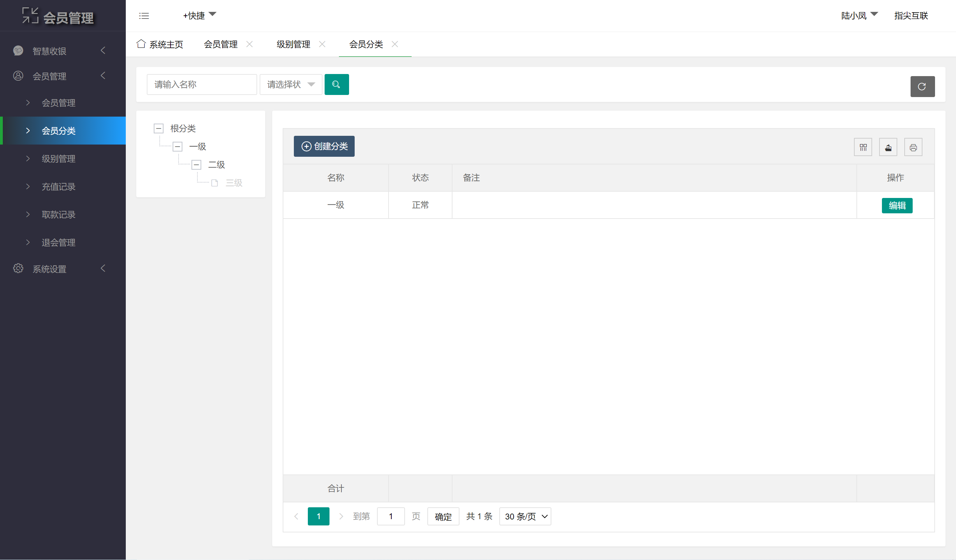Open the 30 条/页 page size dropdown

click(525, 516)
